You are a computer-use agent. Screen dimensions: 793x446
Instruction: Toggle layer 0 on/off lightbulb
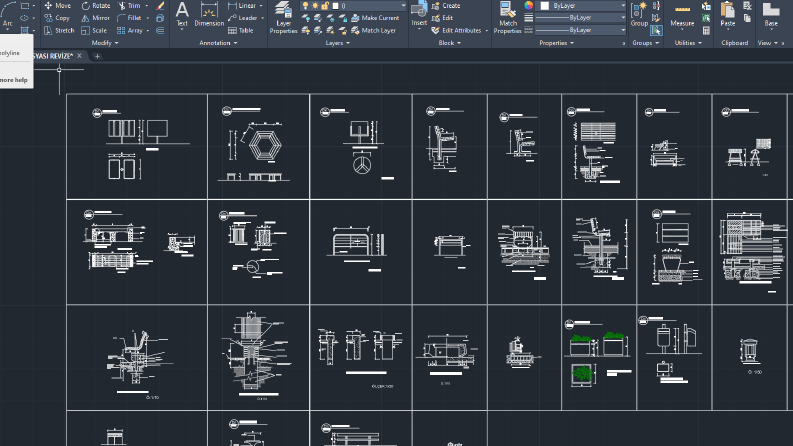(x=305, y=6)
